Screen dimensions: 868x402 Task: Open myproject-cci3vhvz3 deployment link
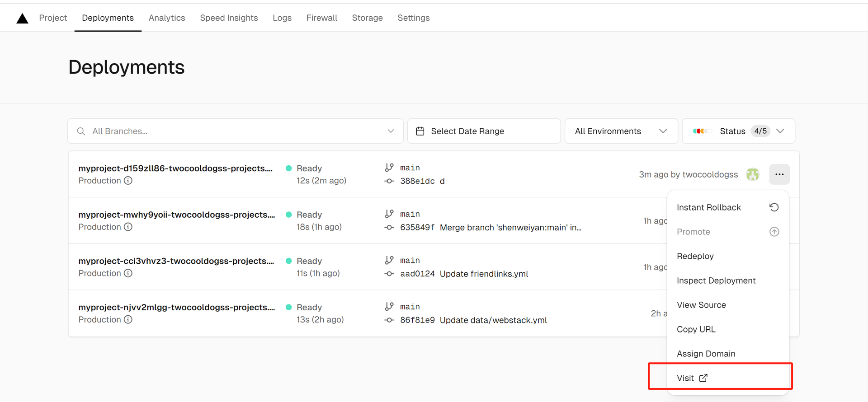click(x=176, y=261)
